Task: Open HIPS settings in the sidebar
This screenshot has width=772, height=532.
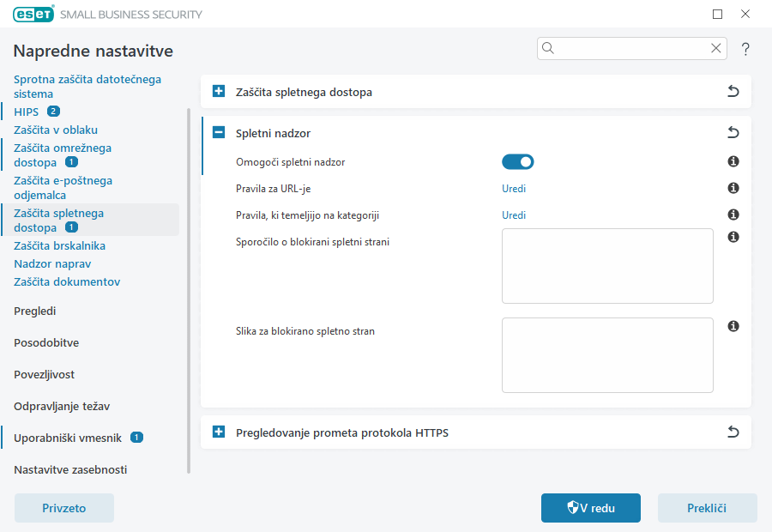Action: coord(26,112)
